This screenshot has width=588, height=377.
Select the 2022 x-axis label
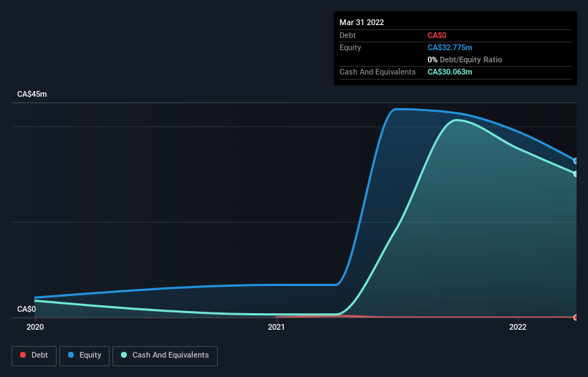point(518,327)
